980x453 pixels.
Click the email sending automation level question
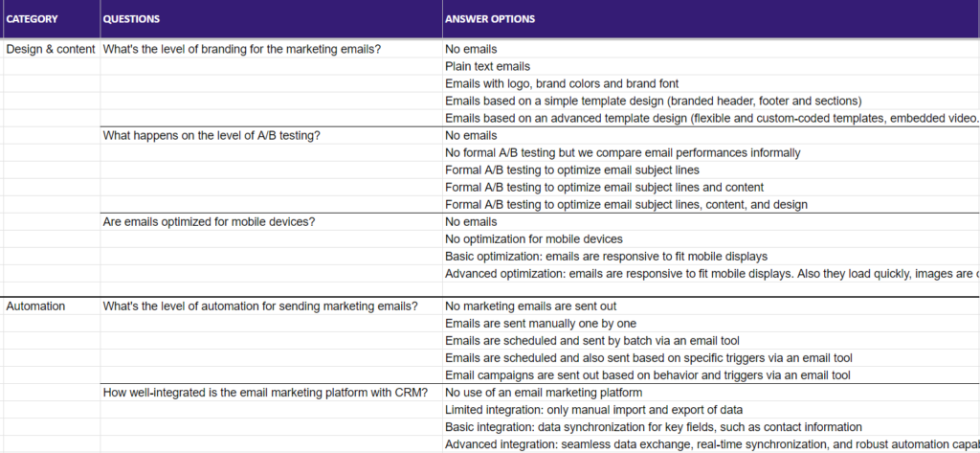260,306
